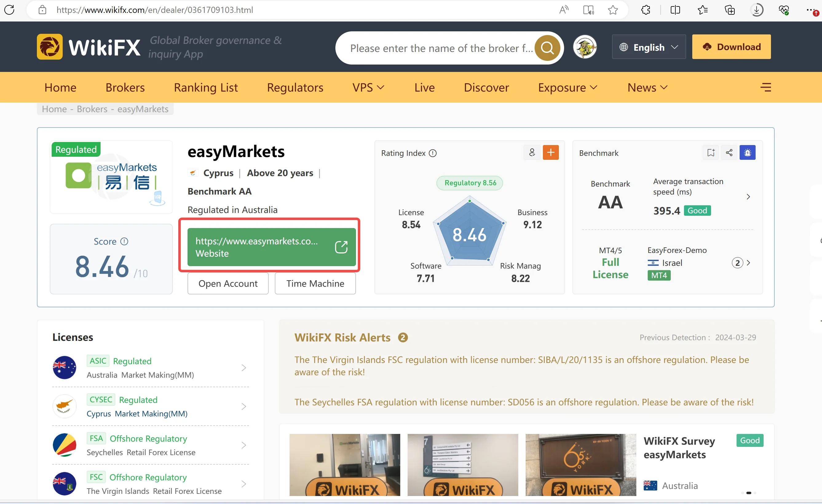The image size is (822, 504).
Task: Expand EasyForex-Demo server list arrow
Action: pos(749,262)
